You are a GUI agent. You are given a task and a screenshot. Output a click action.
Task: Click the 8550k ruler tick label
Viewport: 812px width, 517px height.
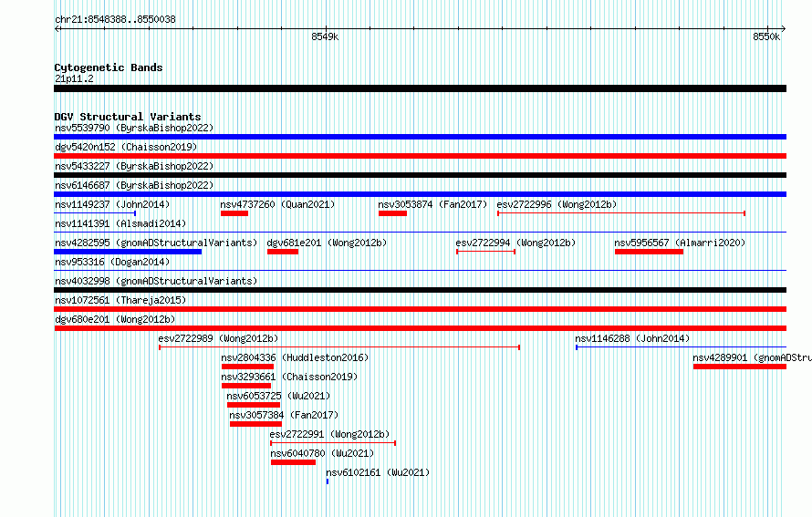pyautogui.click(x=765, y=36)
